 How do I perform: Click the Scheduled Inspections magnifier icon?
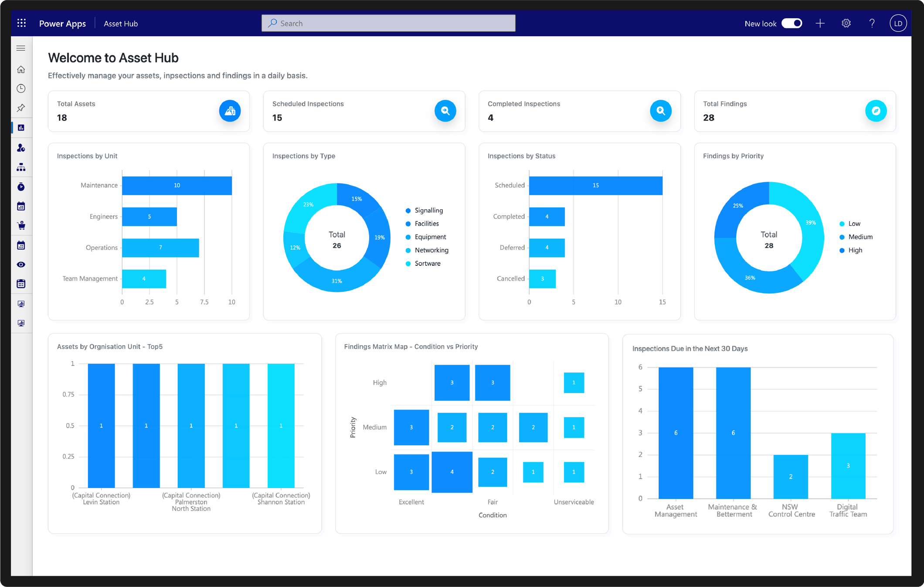tap(445, 111)
